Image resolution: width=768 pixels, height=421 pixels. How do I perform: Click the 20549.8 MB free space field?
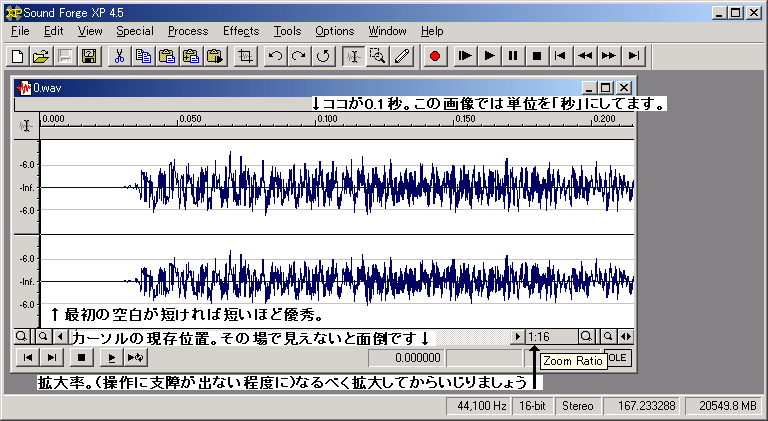tap(724, 406)
